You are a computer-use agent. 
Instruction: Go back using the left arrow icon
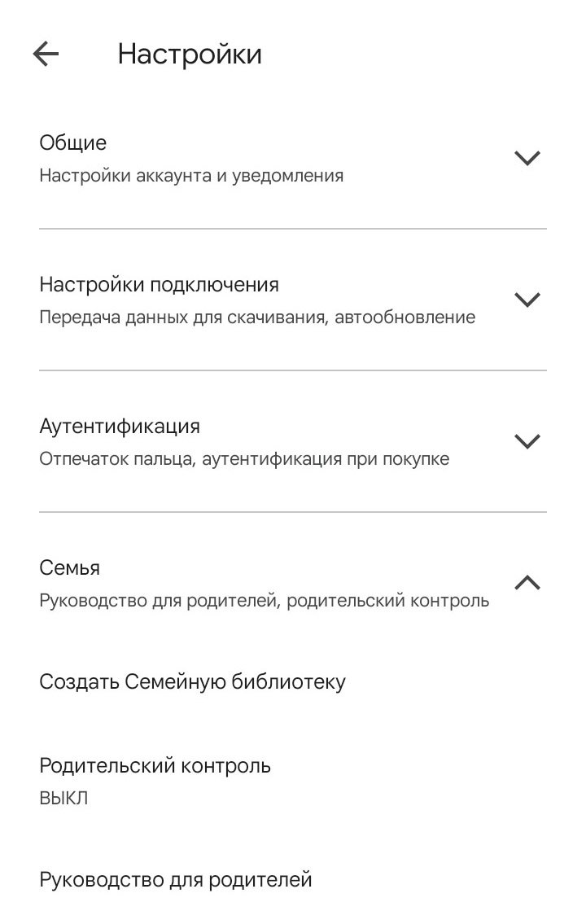coord(46,55)
